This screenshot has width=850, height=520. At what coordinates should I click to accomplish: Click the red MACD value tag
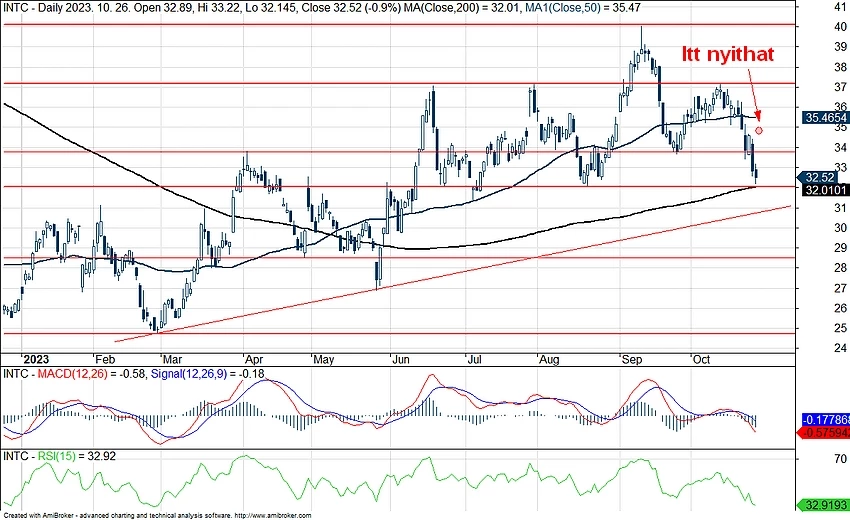824,432
